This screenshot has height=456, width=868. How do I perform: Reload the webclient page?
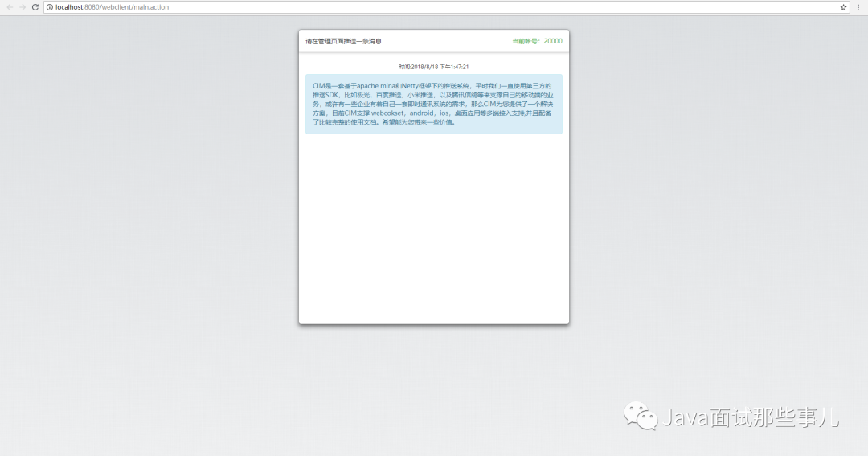pyautogui.click(x=35, y=7)
